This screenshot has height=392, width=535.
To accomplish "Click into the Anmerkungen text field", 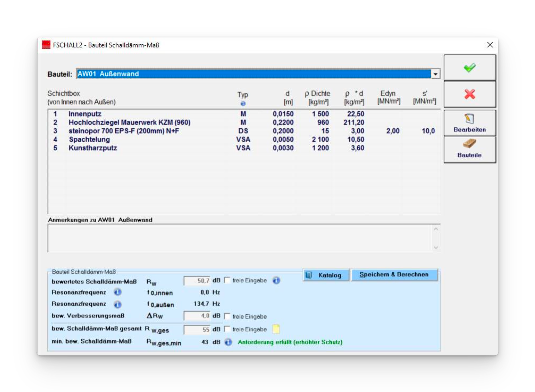I will [239, 238].
